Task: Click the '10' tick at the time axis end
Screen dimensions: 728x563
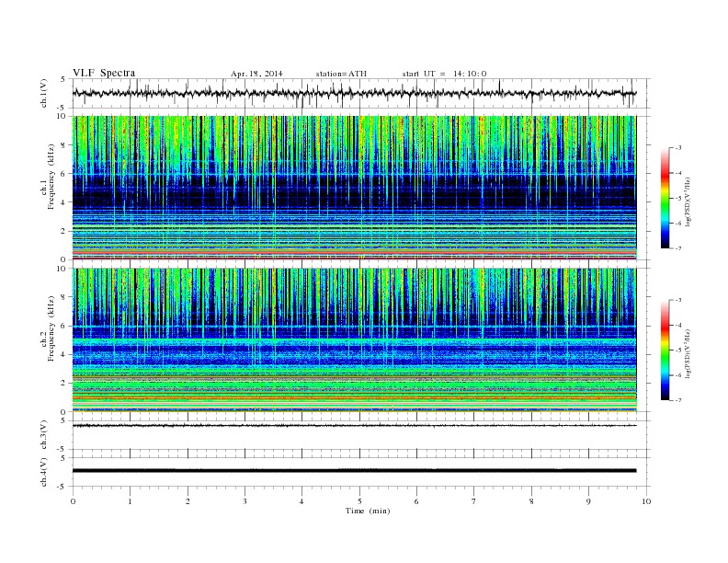Action: 646,501
